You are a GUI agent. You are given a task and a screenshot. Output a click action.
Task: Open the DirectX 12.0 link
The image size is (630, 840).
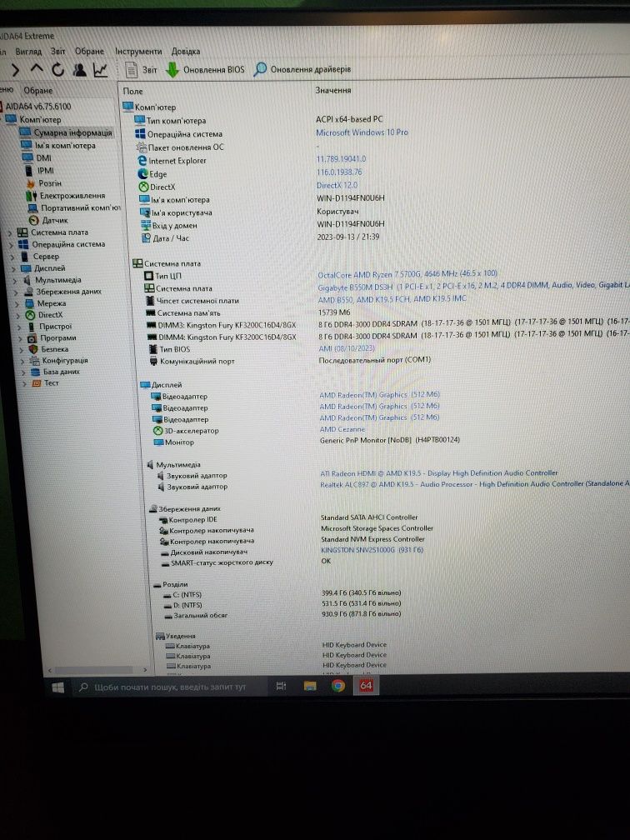(337, 185)
